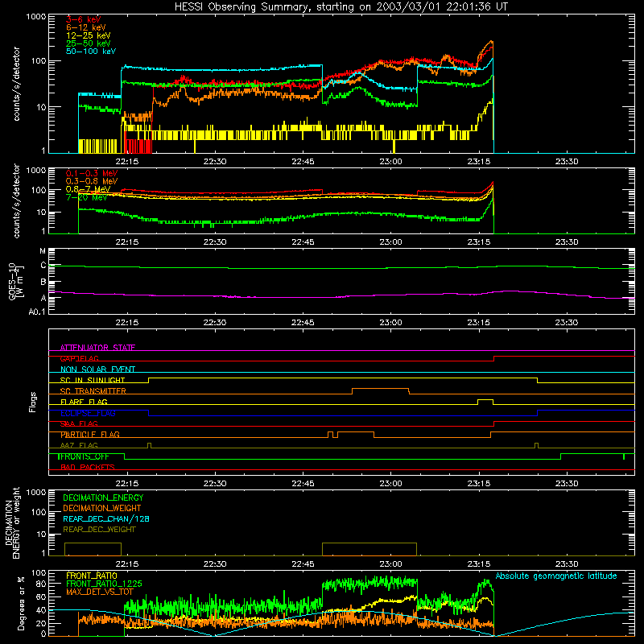Click the PARTICLE_FLAG label
The width and height of the screenshot is (644, 644).
(x=90, y=435)
